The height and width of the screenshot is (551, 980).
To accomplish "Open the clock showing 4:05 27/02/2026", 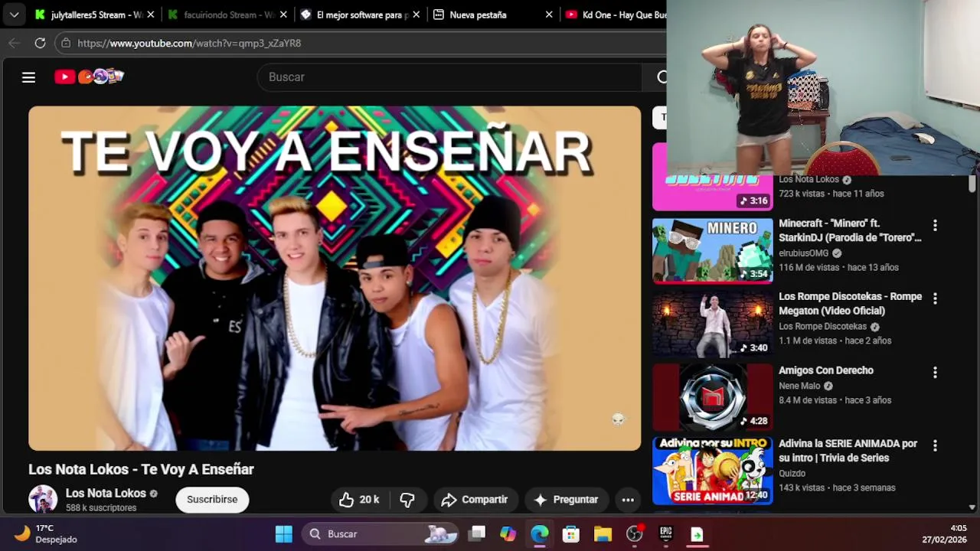I will 944,533.
